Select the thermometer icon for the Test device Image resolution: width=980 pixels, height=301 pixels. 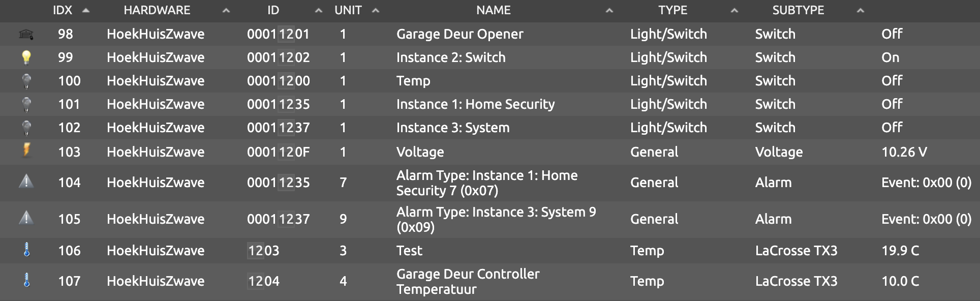[x=26, y=250]
